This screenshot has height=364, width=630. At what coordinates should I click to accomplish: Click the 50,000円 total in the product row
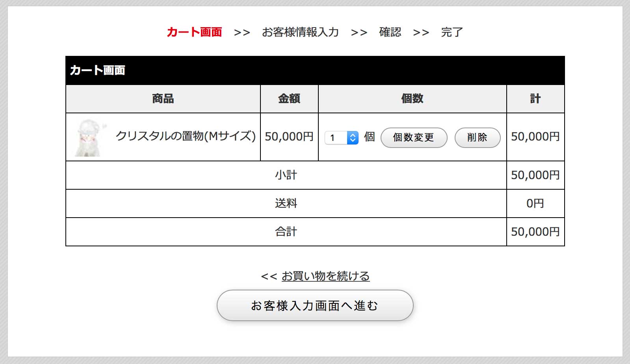pyautogui.click(x=535, y=137)
